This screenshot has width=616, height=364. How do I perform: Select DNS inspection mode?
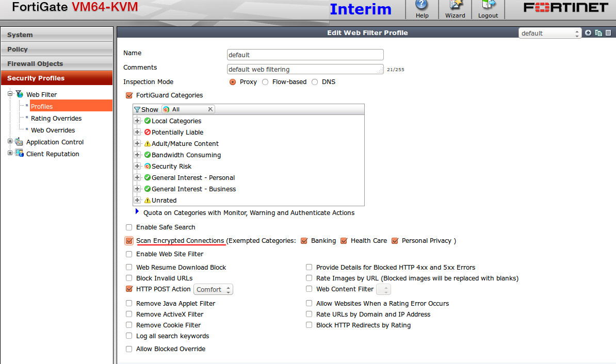point(315,81)
